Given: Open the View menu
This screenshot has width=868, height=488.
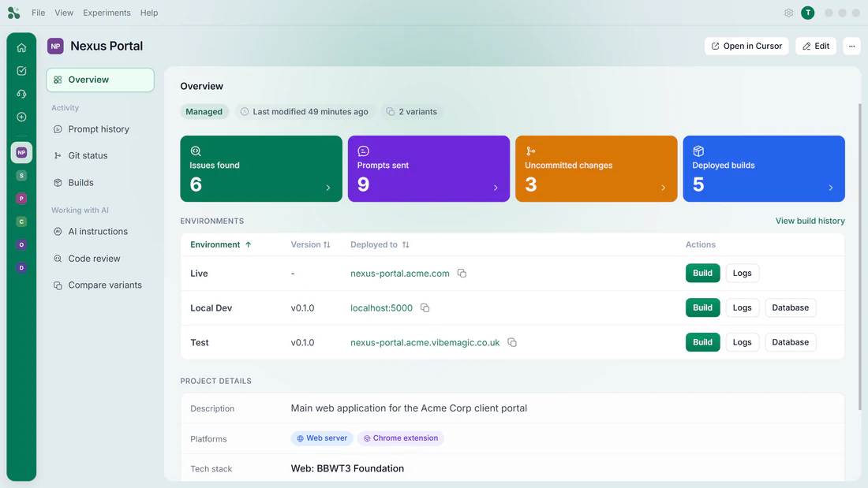Looking at the screenshot, I should [x=64, y=13].
